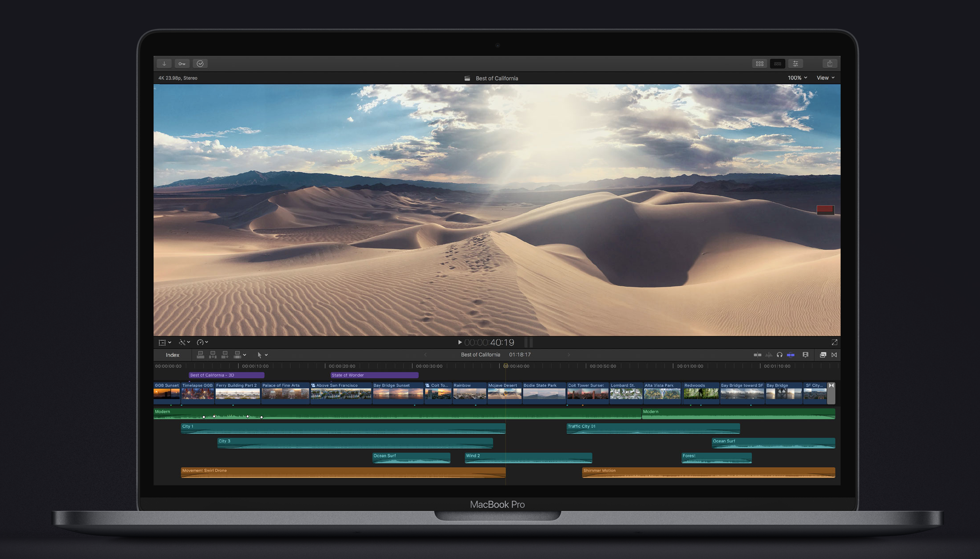Open the effects browser icon
The width and height of the screenshot is (980, 559).
pos(822,355)
